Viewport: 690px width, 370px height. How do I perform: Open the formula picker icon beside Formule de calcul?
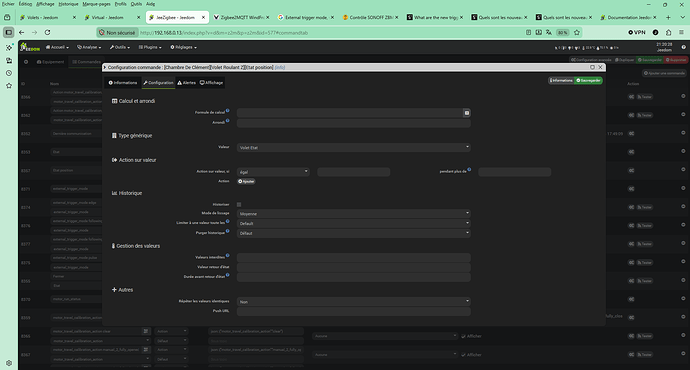(x=466, y=113)
